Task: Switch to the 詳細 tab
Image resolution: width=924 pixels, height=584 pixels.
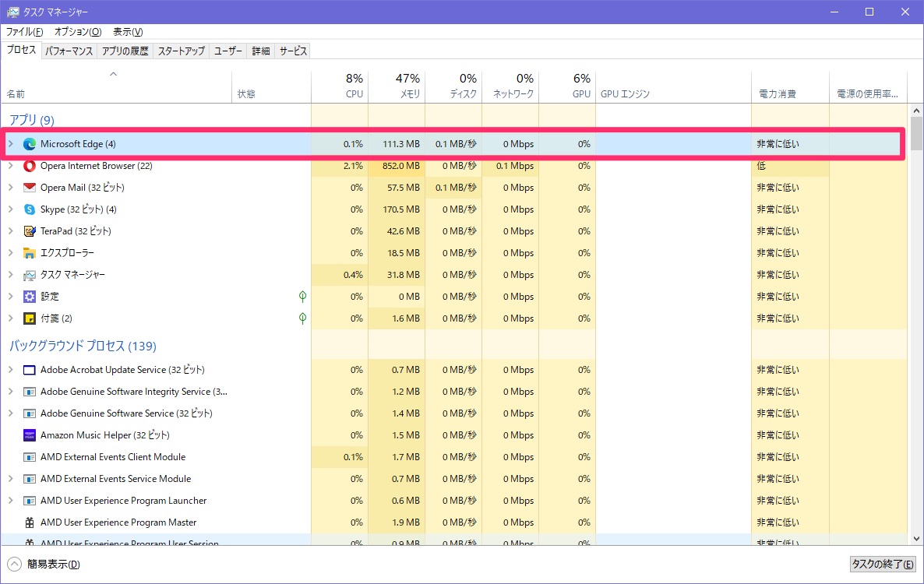Action: [x=261, y=51]
